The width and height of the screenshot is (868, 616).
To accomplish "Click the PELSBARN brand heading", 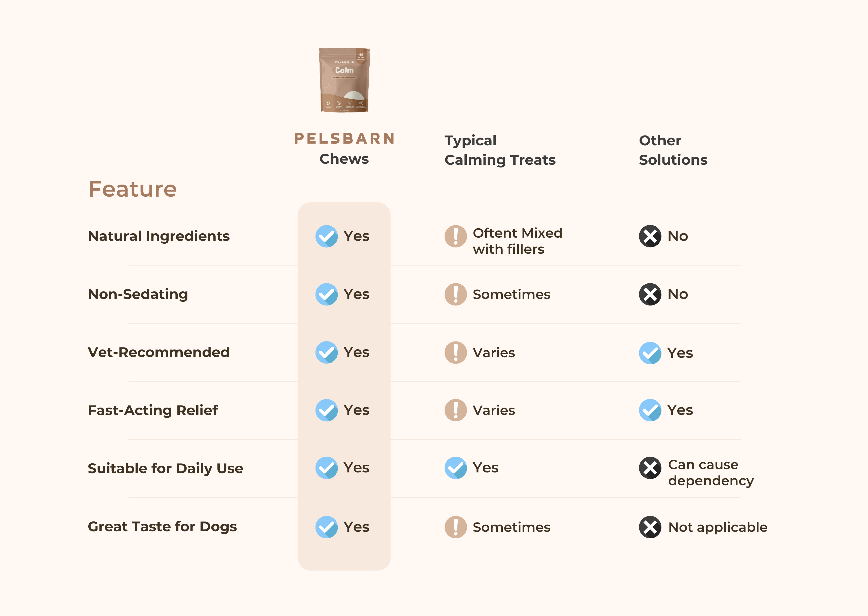I will pyautogui.click(x=345, y=139).
